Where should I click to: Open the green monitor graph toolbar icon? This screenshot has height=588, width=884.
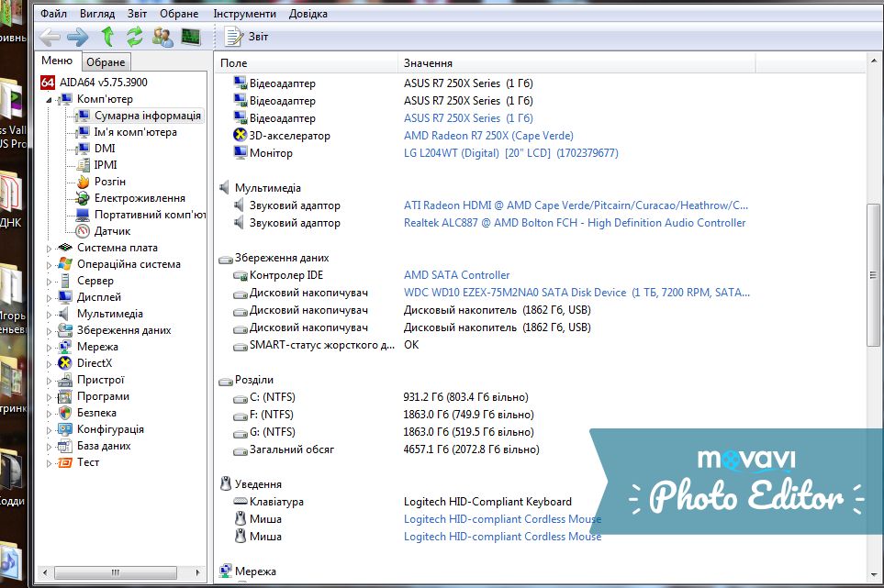point(191,38)
